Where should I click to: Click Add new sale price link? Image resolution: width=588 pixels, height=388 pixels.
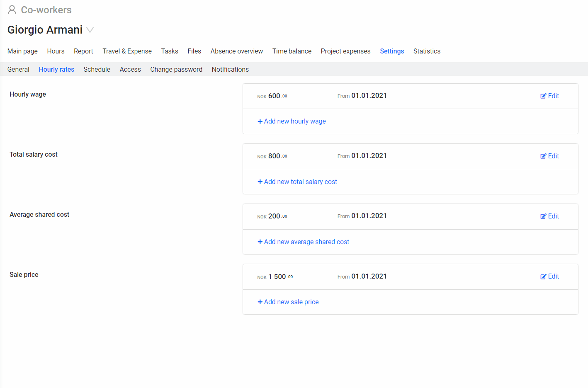coord(291,302)
